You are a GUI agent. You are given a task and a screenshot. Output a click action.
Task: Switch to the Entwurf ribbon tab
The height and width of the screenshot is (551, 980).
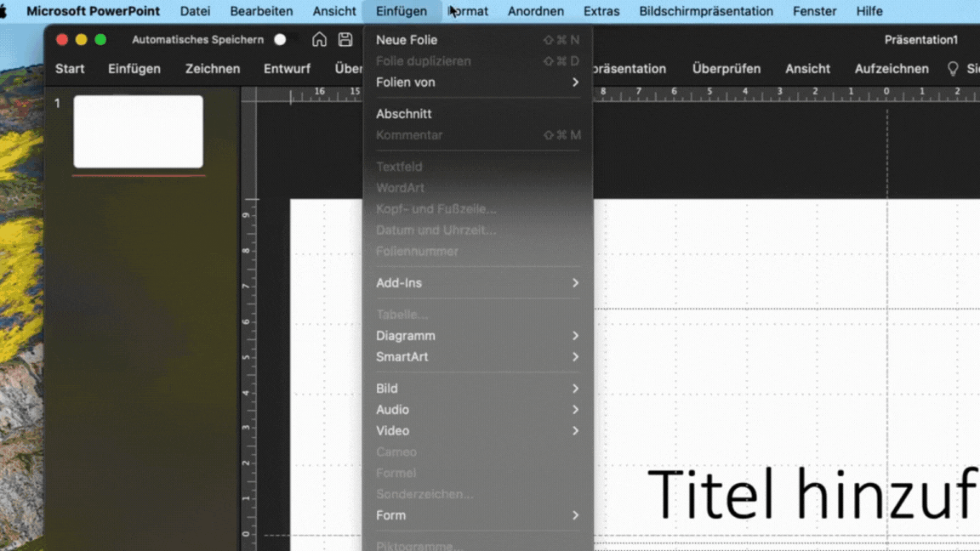point(287,69)
